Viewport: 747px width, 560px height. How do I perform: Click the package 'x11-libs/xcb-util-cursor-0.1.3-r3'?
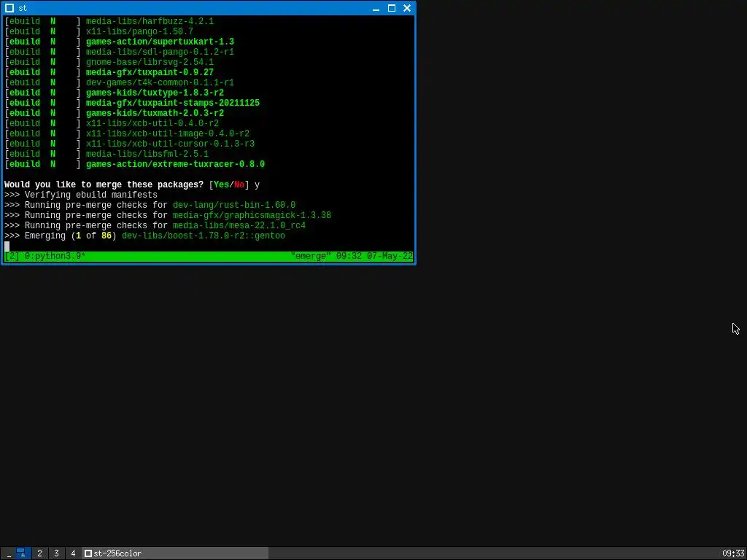170,144
